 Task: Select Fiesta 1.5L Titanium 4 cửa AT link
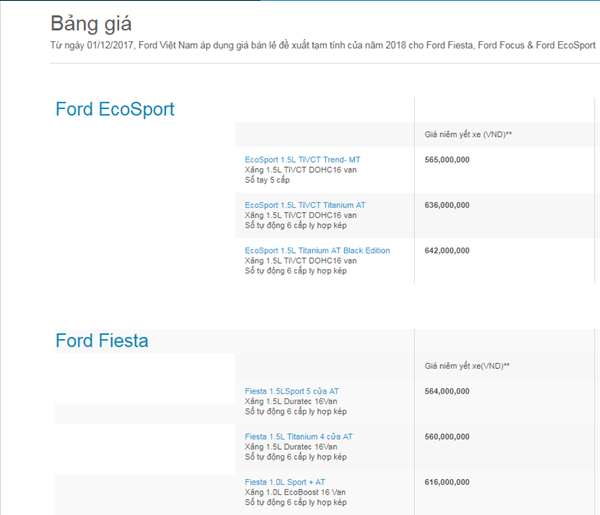[x=298, y=437]
